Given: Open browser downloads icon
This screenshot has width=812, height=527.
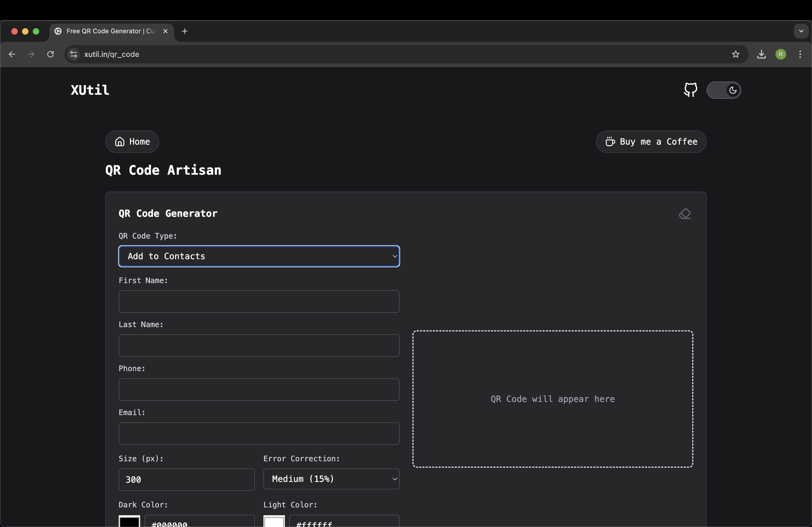Looking at the screenshot, I should pyautogui.click(x=761, y=54).
